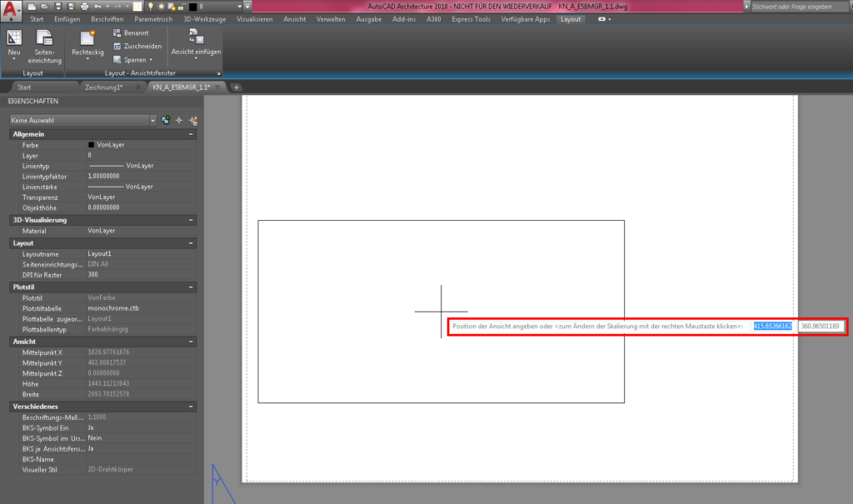Switch to the Zeichnung1 drawing tab
Screen dimensions: 853x504
point(103,87)
